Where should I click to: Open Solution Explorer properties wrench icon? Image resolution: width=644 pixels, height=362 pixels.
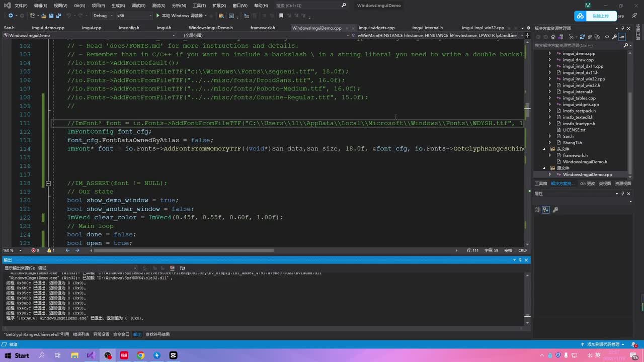pyautogui.click(x=615, y=37)
